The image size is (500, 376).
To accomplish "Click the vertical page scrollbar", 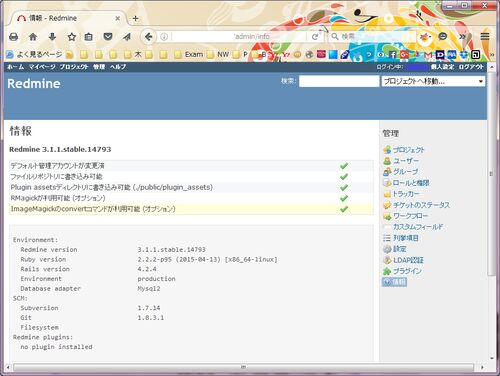I will pos(491,173).
